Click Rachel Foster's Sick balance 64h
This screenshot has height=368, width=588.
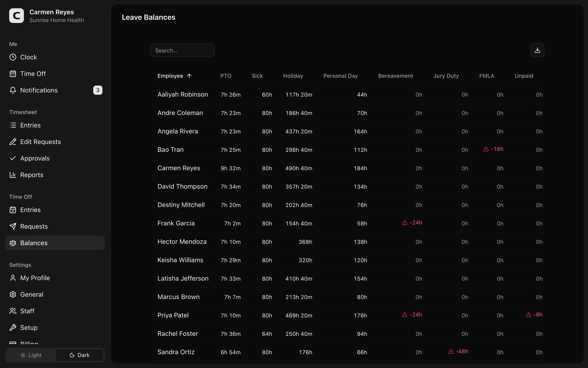(x=267, y=334)
